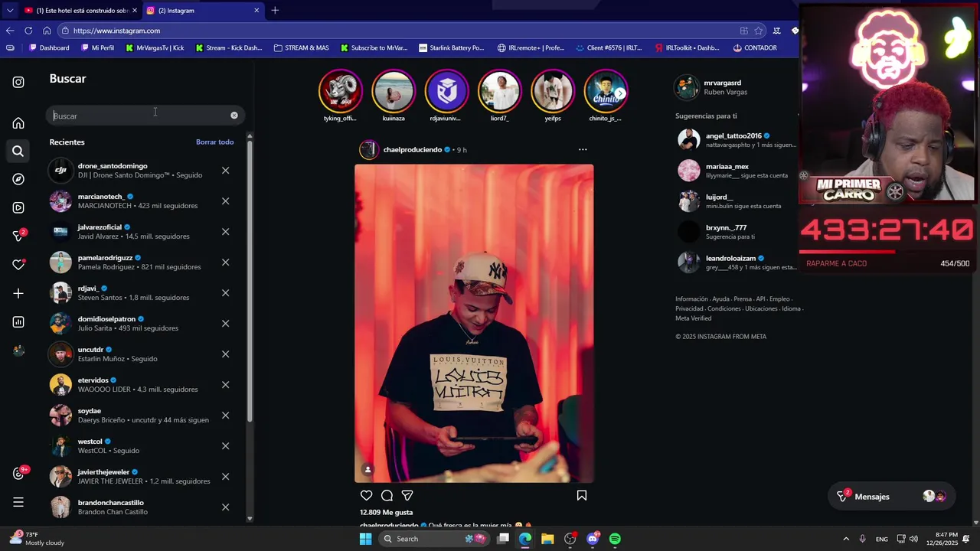Click the Privacidad footer link
The height and width of the screenshot is (551, 980).
(689, 308)
